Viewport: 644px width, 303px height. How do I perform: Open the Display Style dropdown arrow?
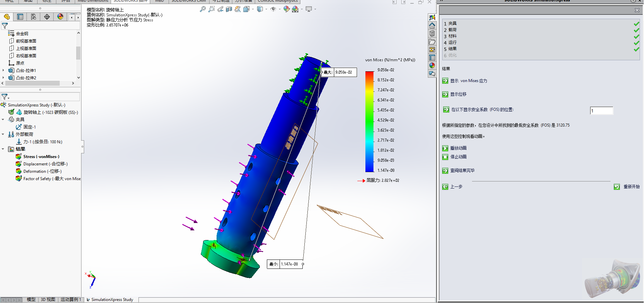point(267,9)
